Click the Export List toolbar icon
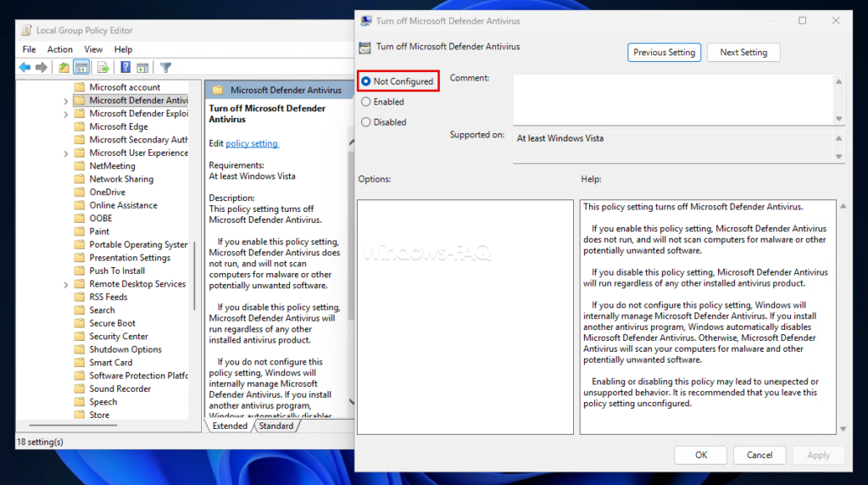The height and width of the screenshot is (485, 868). point(103,68)
